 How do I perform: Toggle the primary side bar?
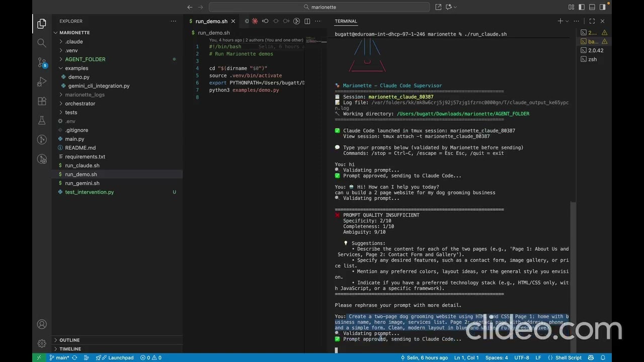click(x=582, y=7)
